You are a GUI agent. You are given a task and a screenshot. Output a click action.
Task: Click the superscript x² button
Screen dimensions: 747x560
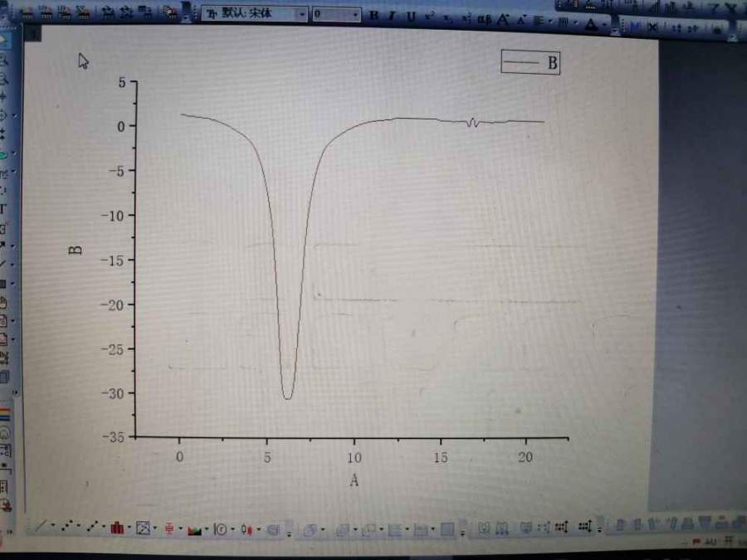[429, 17]
